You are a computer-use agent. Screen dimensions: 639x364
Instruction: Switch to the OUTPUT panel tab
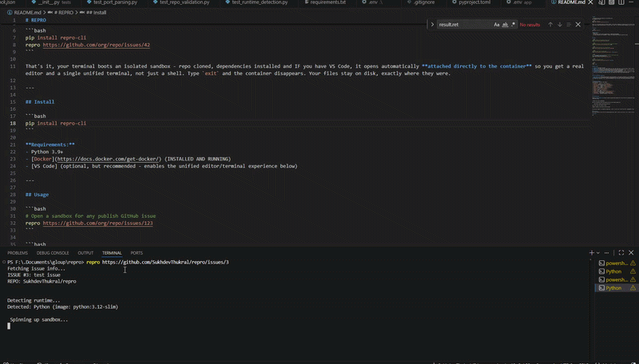85,253
